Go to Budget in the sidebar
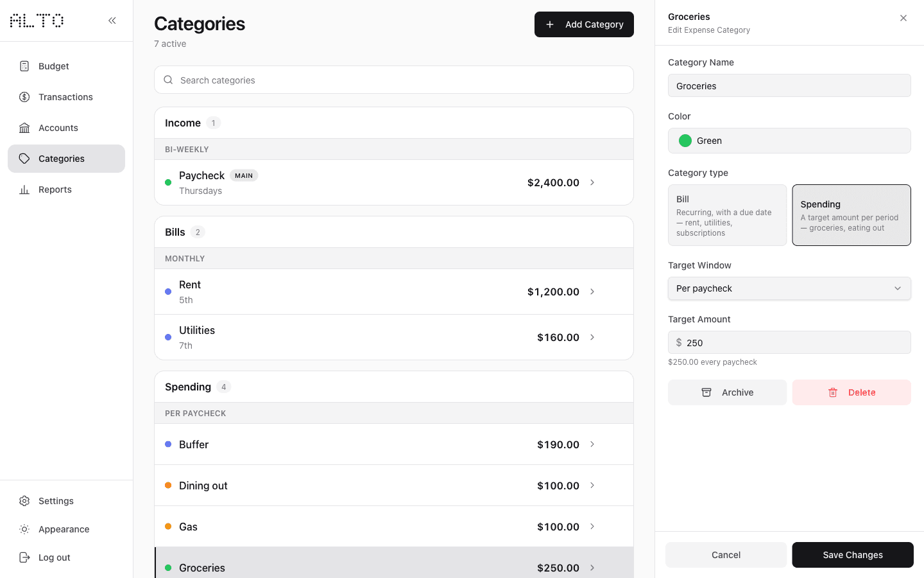The image size is (924, 578). click(66, 66)
